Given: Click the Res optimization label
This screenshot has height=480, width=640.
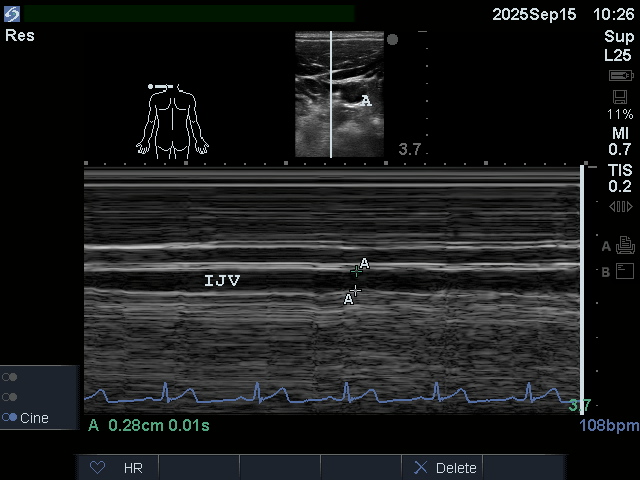Looking at the screenshot, I should pyautogui.click(x=20, y=36).
